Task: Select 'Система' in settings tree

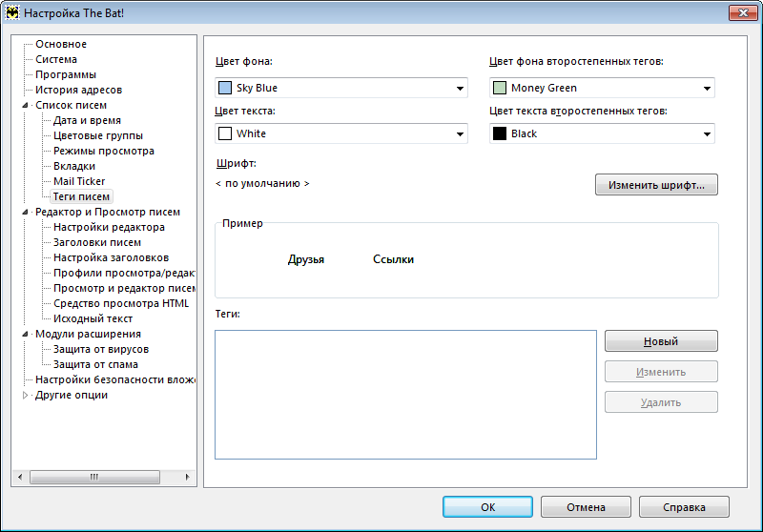Action: pyautogui.click(x=56, y=59)
